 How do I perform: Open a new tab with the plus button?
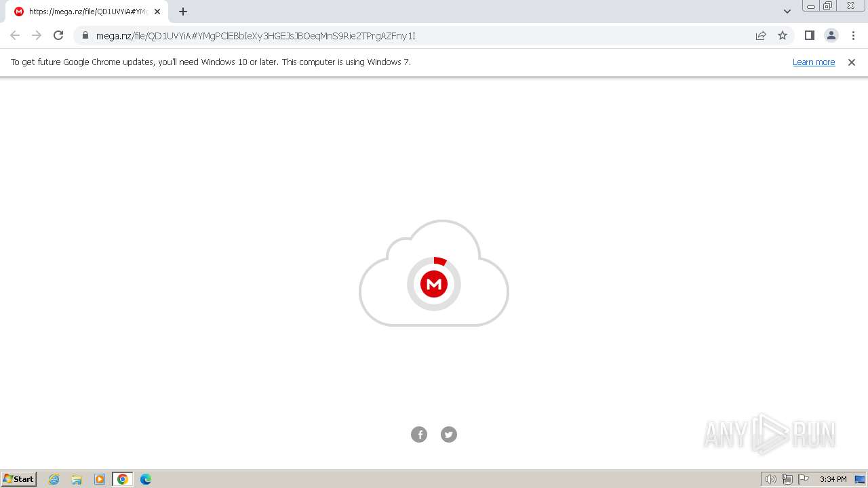coord(183,12)
